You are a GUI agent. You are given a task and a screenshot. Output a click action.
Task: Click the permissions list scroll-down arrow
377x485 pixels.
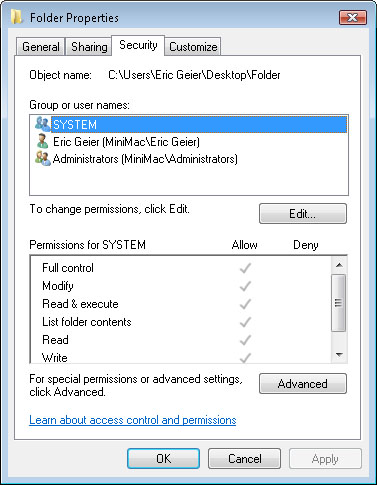coord(339,355)
